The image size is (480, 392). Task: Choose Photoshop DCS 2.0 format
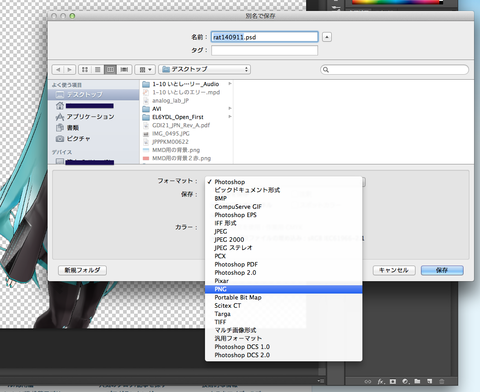284,355
